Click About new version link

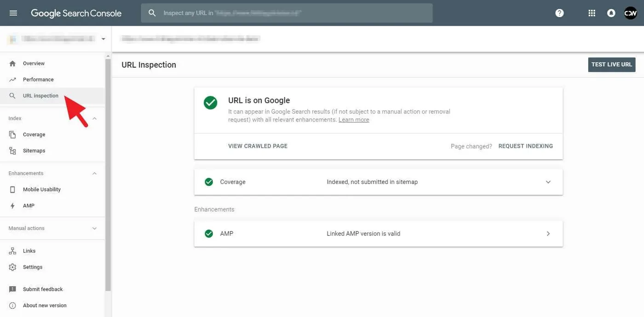pyautogui.click(x=45, y=305)
